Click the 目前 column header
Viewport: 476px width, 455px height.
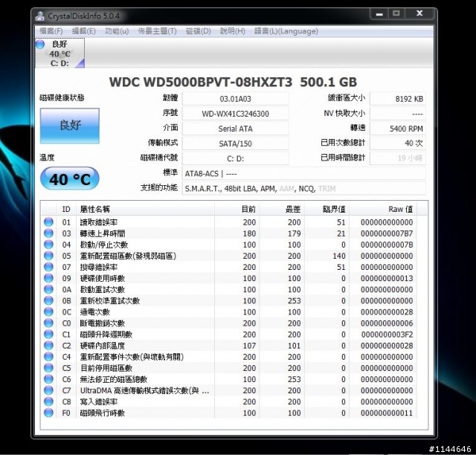tap(237, 209)
